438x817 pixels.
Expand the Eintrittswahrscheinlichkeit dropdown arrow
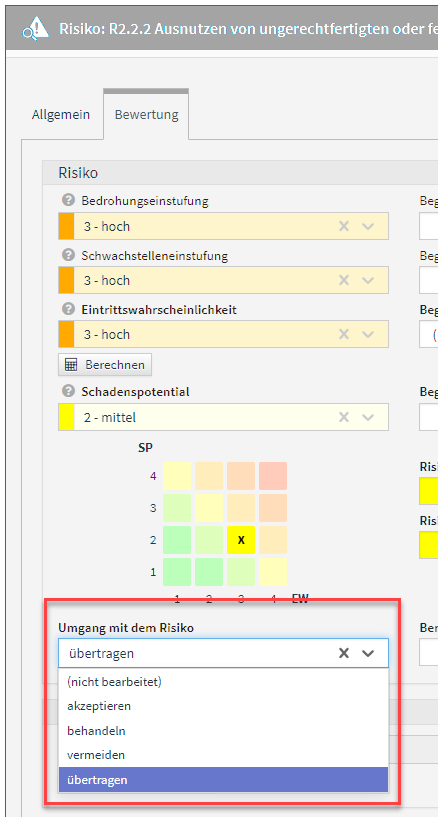[x=368, y=335]
